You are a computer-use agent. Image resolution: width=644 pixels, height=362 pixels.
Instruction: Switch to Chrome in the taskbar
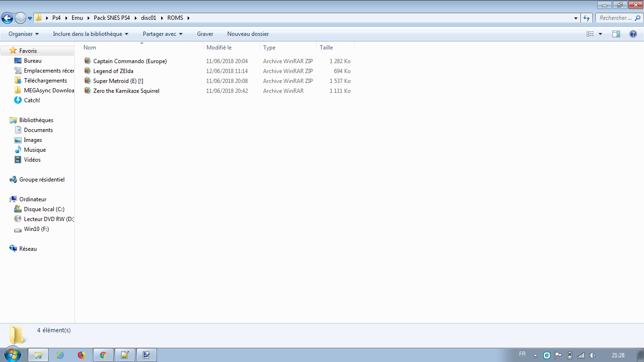tap(103, 355)
